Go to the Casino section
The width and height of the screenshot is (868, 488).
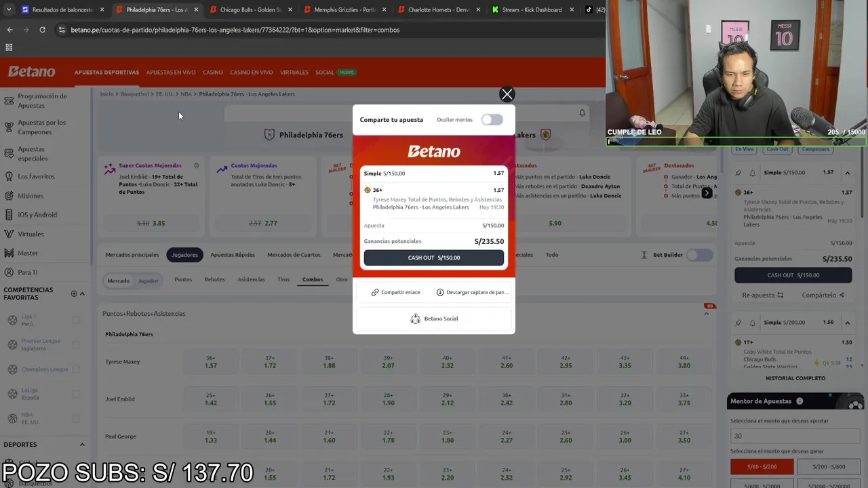coord(213,73)
